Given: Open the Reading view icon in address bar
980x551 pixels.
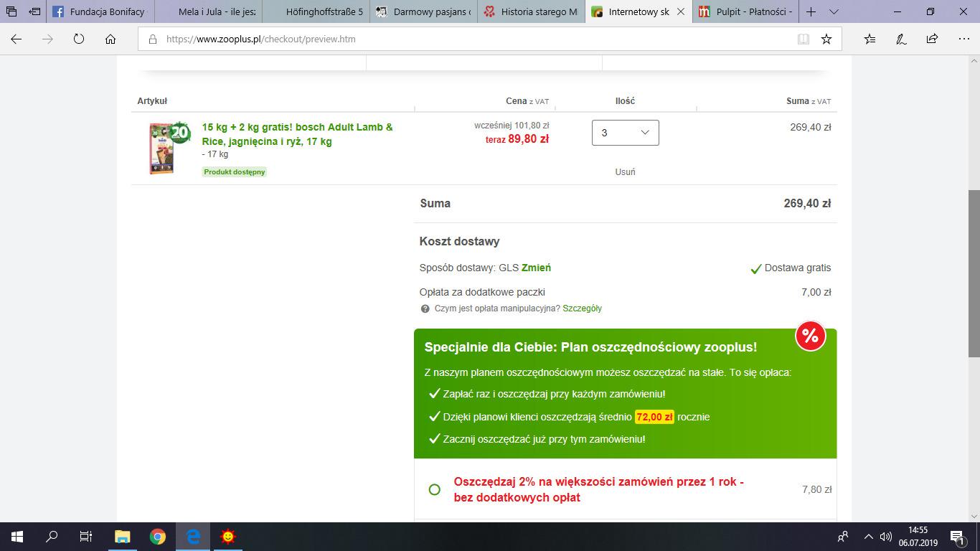Looking at the screenshot, I should [x=804, y=39].
